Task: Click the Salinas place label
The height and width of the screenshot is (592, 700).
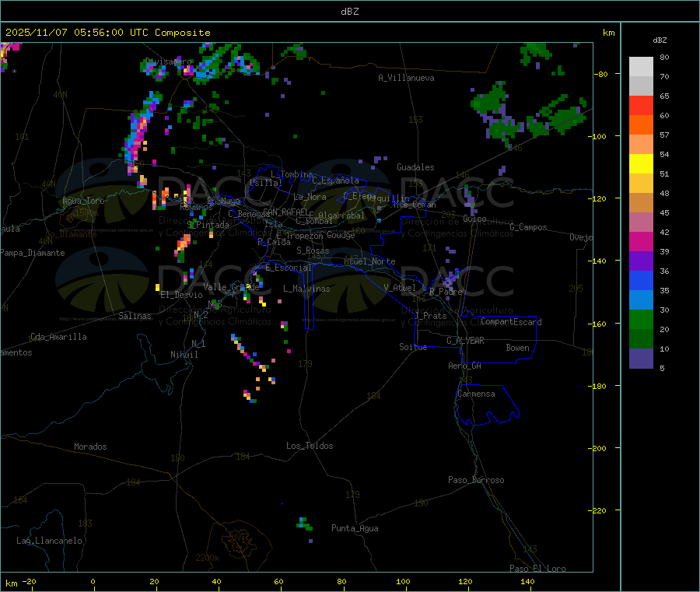Action: [135, 316]
